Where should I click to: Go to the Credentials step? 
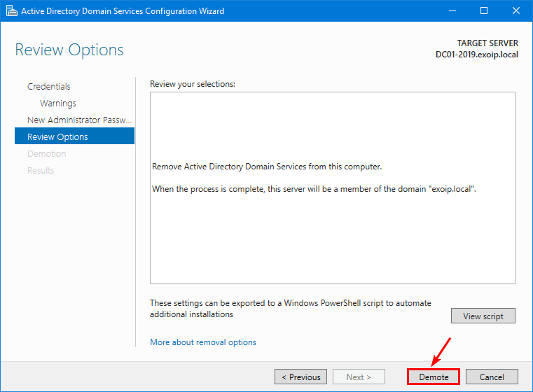pos(49,86)
